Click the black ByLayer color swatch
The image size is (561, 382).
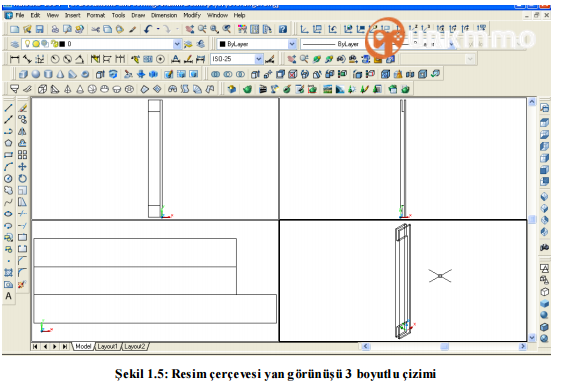tap(222, 44)
